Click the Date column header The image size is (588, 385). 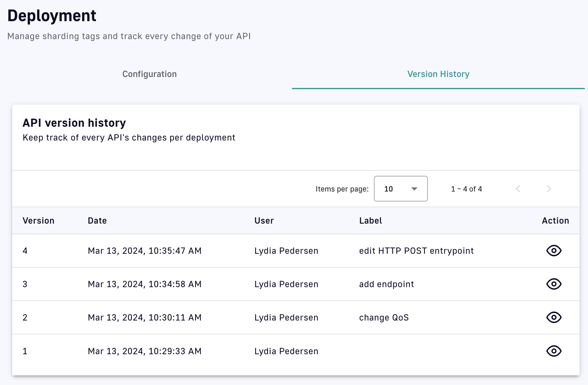pyautogui.click(x=97, y=221)
